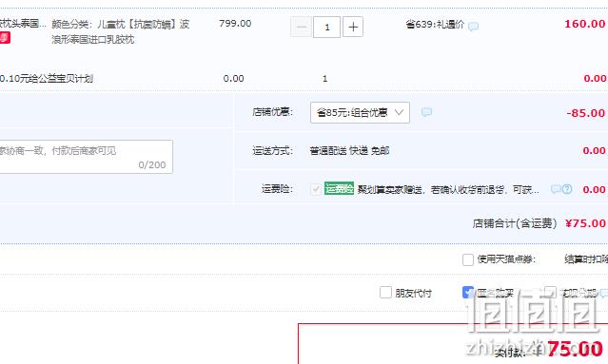The height and width of the screenshot is (364, 608).
Task: Click the 省639:礼遇价 promotion text
Action: [x=435, y=25]
